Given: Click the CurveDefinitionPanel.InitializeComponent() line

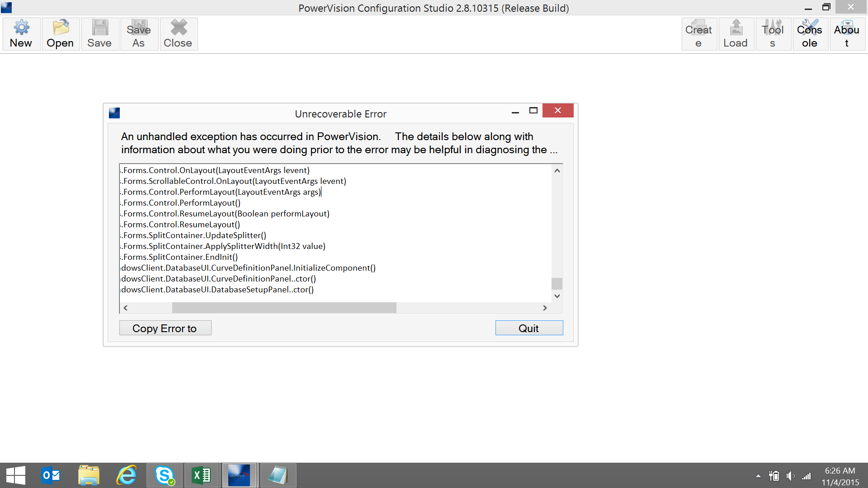Looking at the screenshot, I should [248, 268].
